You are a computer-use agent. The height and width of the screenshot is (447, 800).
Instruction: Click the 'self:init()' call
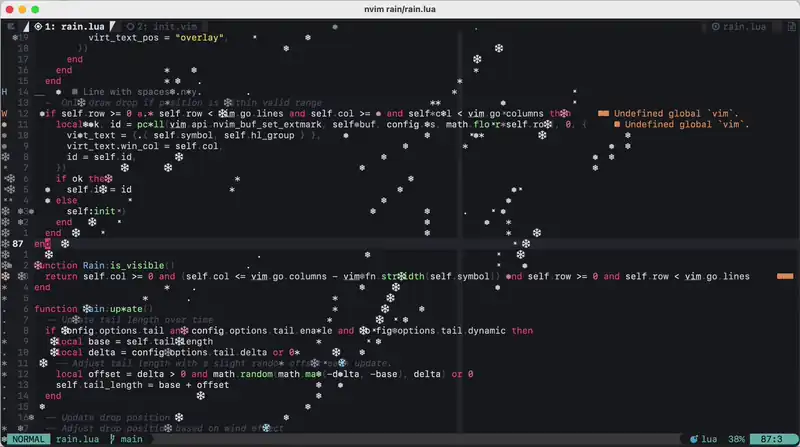(x=95, y=211)
